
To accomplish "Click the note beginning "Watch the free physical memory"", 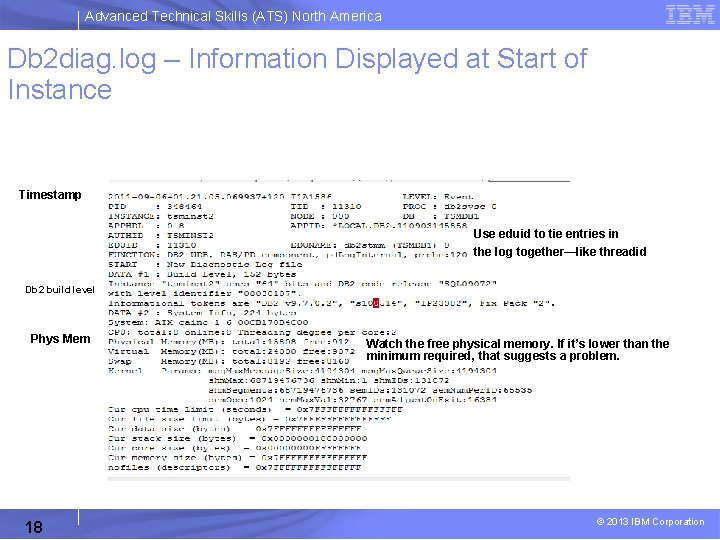I will [x=518, y=343].
